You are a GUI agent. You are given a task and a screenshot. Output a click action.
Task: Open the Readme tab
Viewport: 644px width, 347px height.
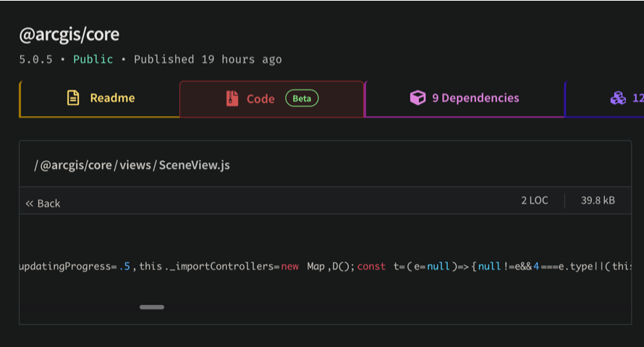click(x=99, y=99)
